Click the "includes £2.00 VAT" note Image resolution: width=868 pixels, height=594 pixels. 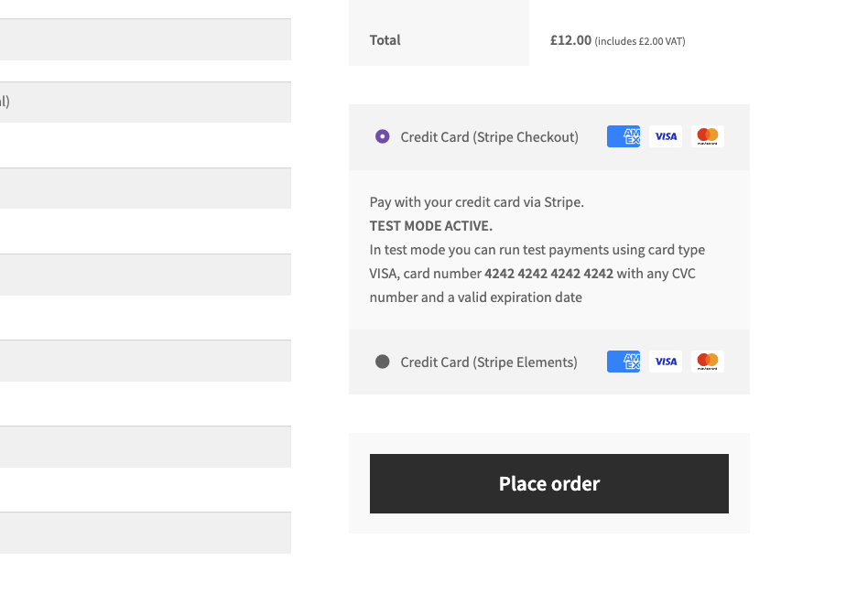coord(640,41)
